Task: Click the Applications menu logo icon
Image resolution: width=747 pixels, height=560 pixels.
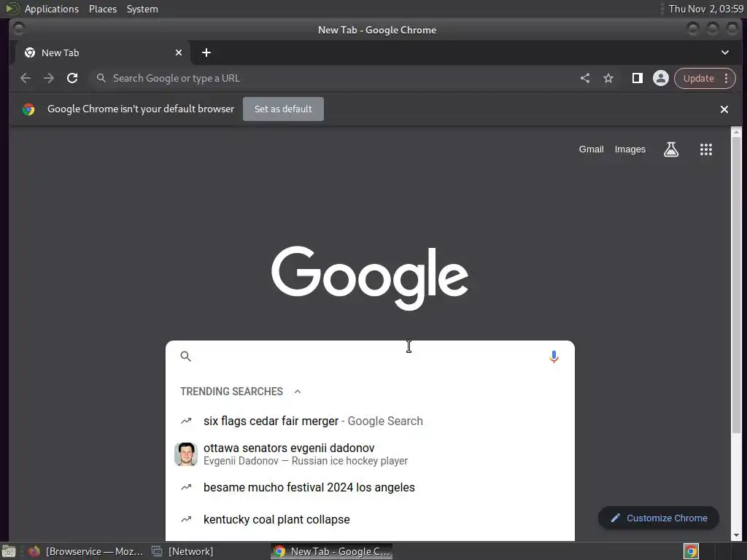Action: pos(12,9)
